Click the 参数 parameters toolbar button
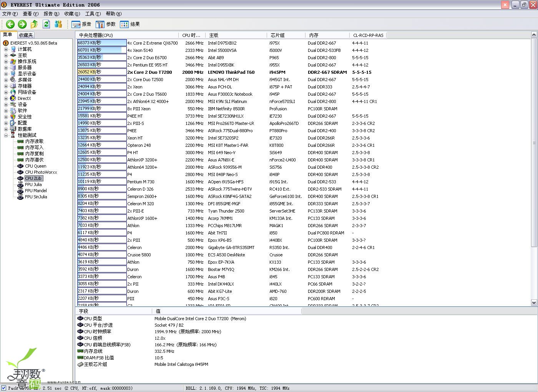 coord(106,24)
